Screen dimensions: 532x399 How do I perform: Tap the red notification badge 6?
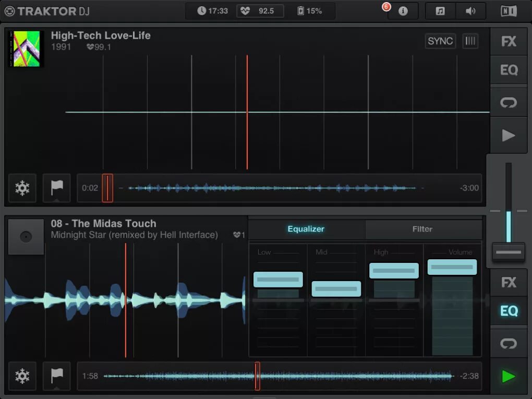(386, 7)
